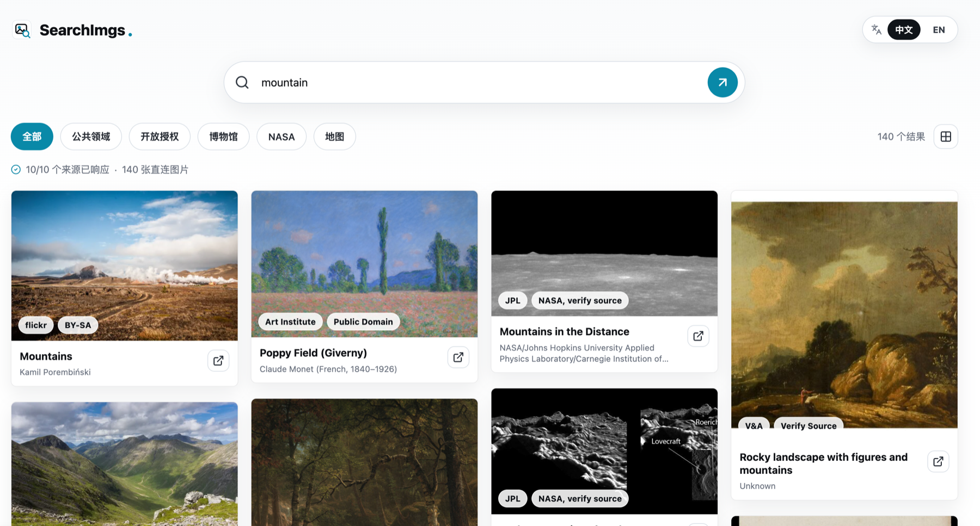Filter results by NASA
Image resolution: width=980 pixels, height=526 pixels.
coord(281,137)
